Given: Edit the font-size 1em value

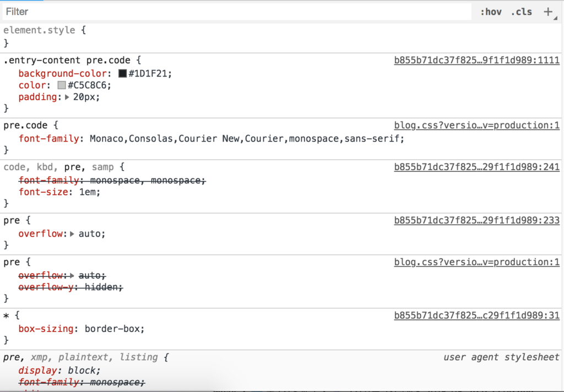Looking at the screenshot, I should click(88, 192).
